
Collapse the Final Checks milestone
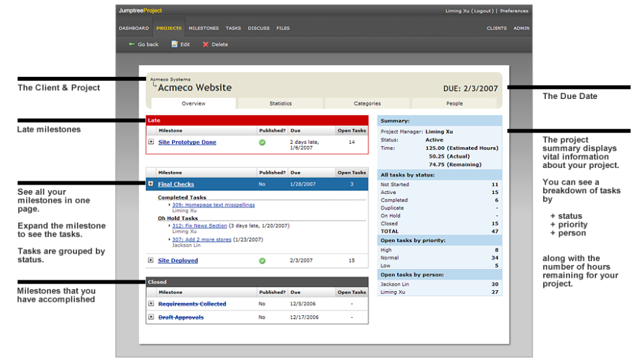click(151, 184)
